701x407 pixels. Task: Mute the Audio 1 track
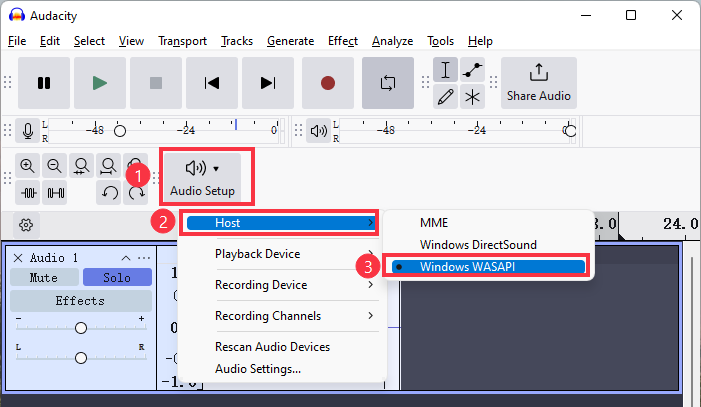pyautogui.click(x=44, y=278)
